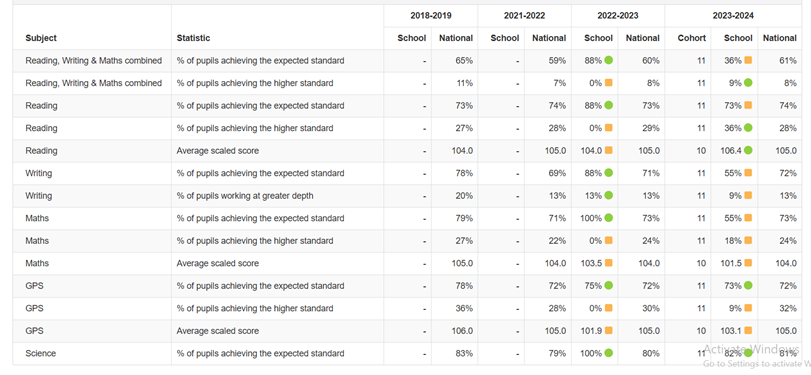
Task: Click orange square beside Maths 18% higher standard
Action: click(748, 241)
